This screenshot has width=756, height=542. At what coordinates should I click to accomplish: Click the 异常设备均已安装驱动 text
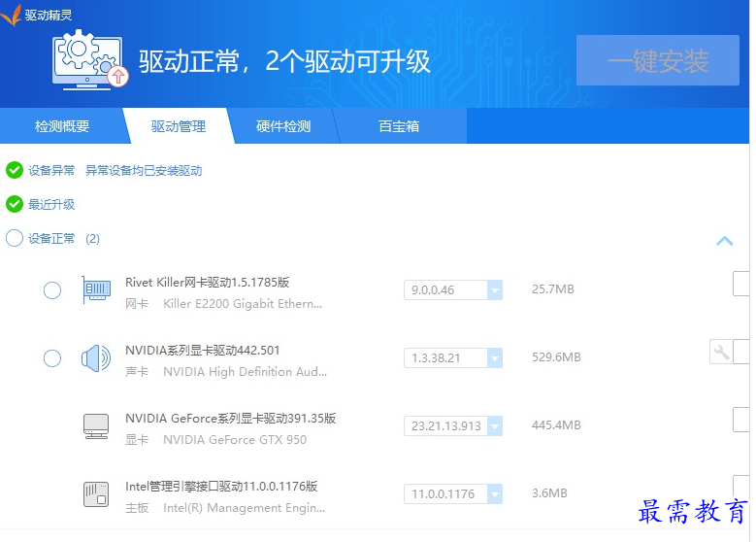[144, 170]
